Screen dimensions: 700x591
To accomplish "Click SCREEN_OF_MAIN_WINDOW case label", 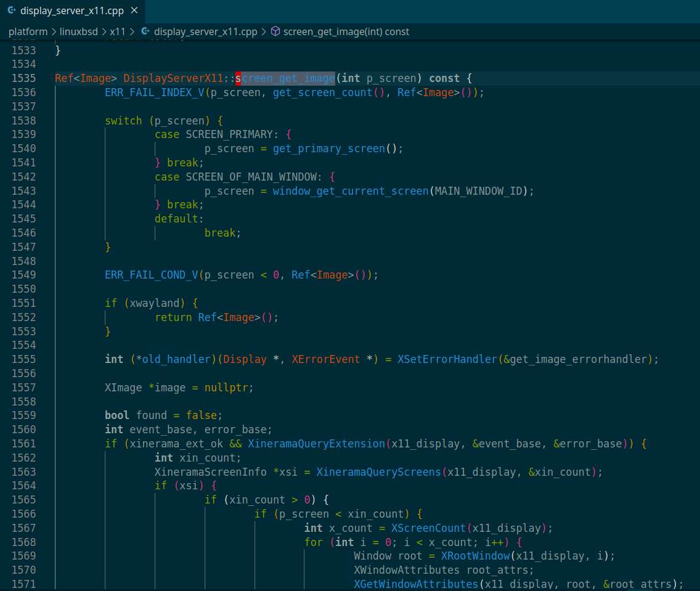I will pyautogui.click(x=251, y=177).
